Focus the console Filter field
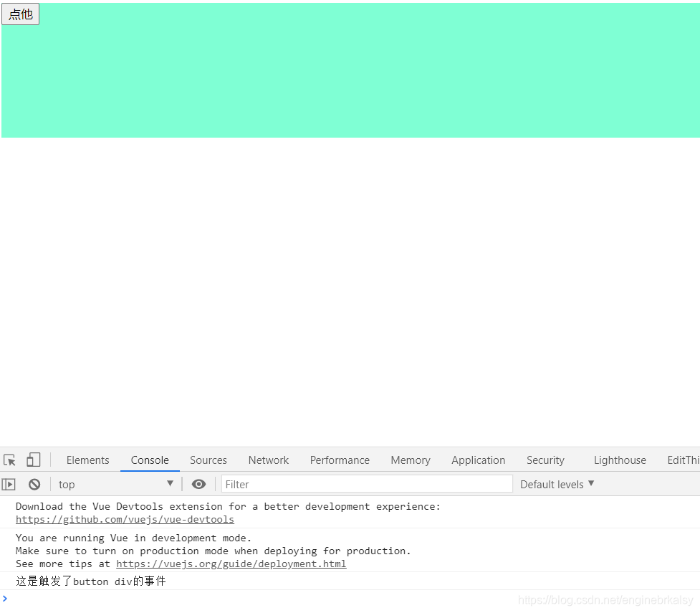The width and height of the screenshot is (700, 613). (367, 485)
